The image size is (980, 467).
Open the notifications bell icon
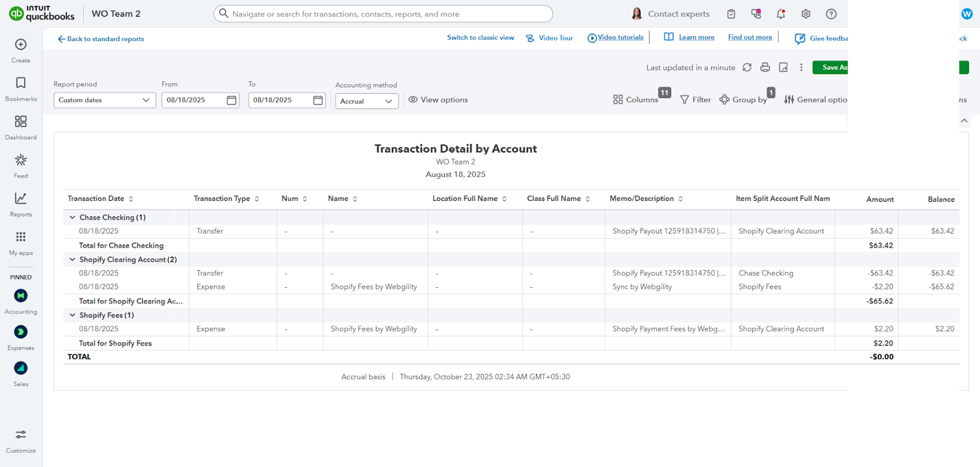click(x=781, y=14)
